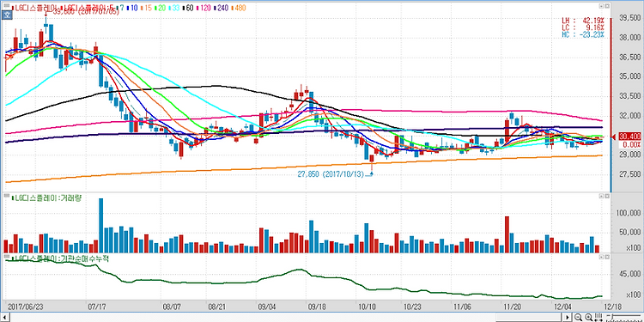The image size is (644, 322).
Task: Select the 20-day moving average legend
Action: click(x=160, y=8)
